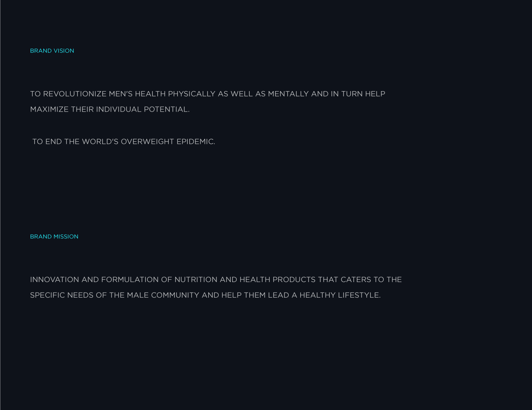Click the BRAND VISION heading
Image resolution: width=532 pixels, height=410 pixels.
coord(52,51)
